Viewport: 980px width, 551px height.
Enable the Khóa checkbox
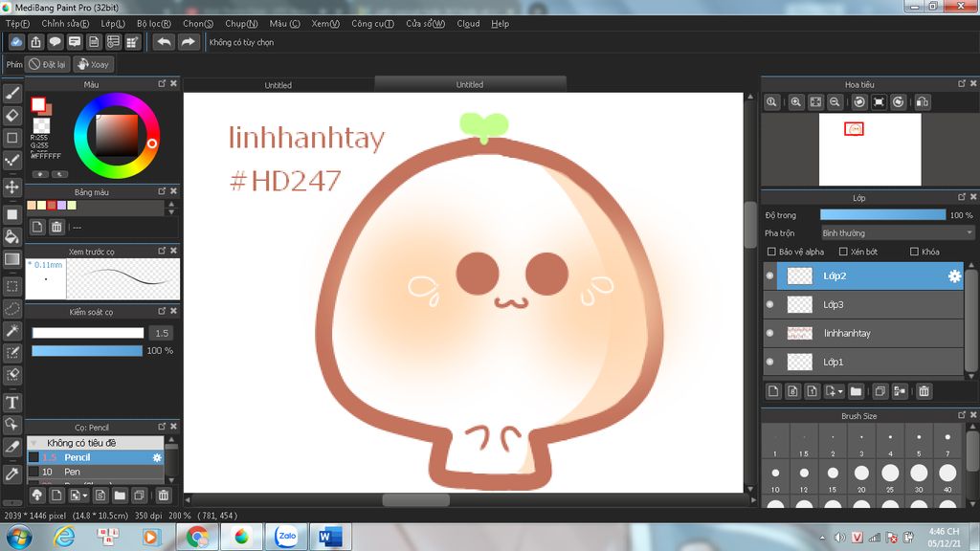pos(914,252)
